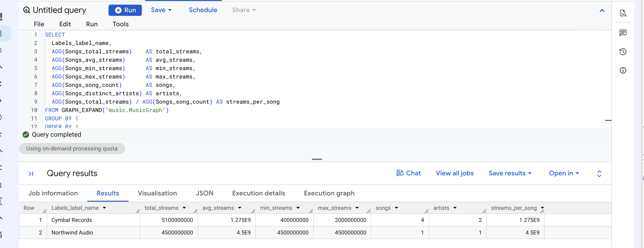Open the songs column sort menu
644x248 pixels.
[396, 208]
